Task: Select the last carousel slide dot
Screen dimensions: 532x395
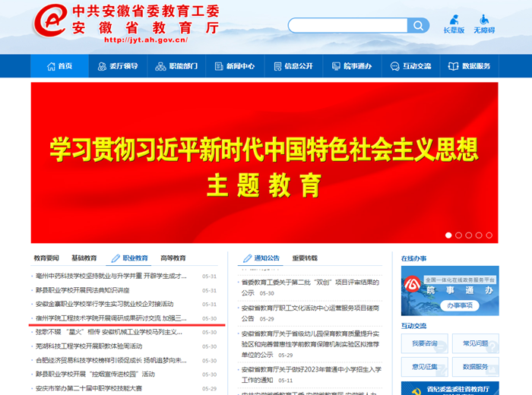Action: point(489,235)
